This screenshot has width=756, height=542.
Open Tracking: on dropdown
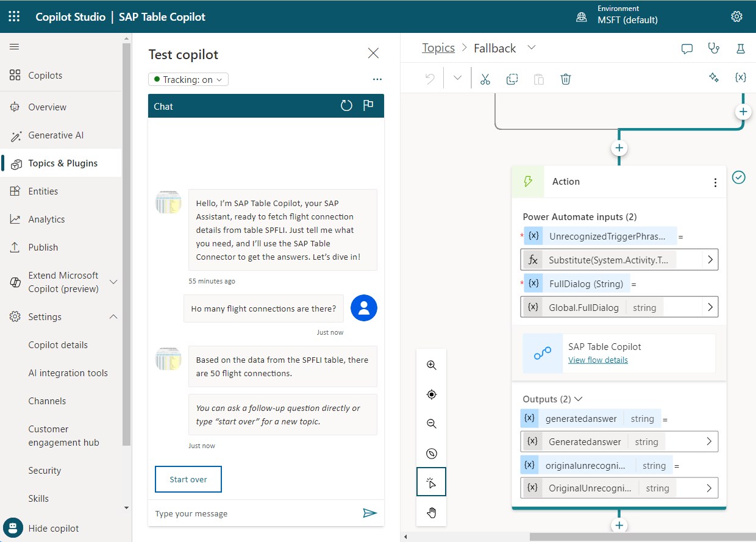[x=188, y=79]
